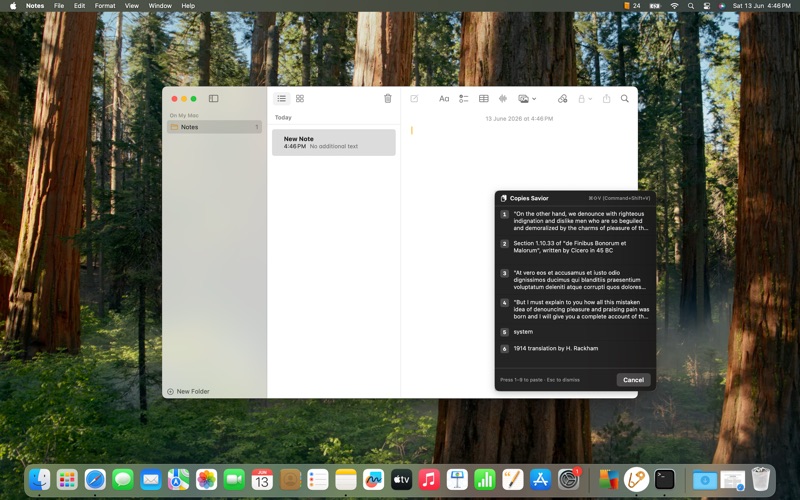Cancel the Copies Savior popup
800x500 pixels.
pos(633,380)
